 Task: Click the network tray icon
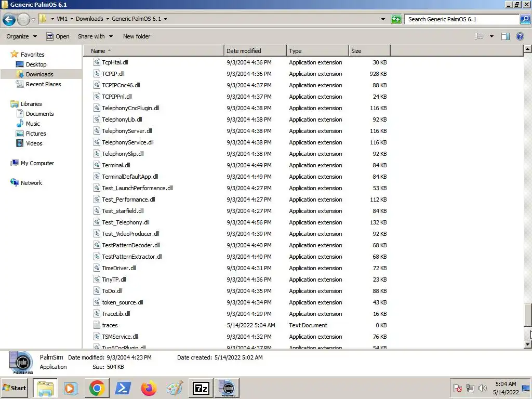470,388
